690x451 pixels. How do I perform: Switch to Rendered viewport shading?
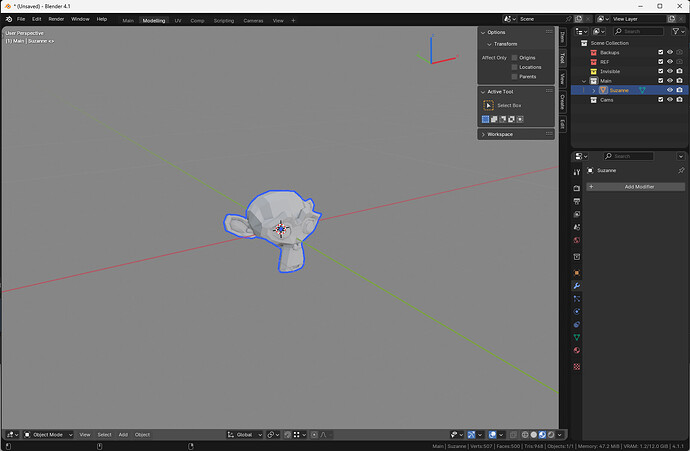click(551, 435)
